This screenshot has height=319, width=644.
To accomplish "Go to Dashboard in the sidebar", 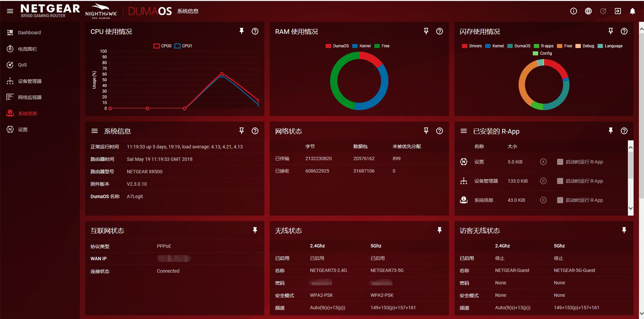I will (29, 33).
